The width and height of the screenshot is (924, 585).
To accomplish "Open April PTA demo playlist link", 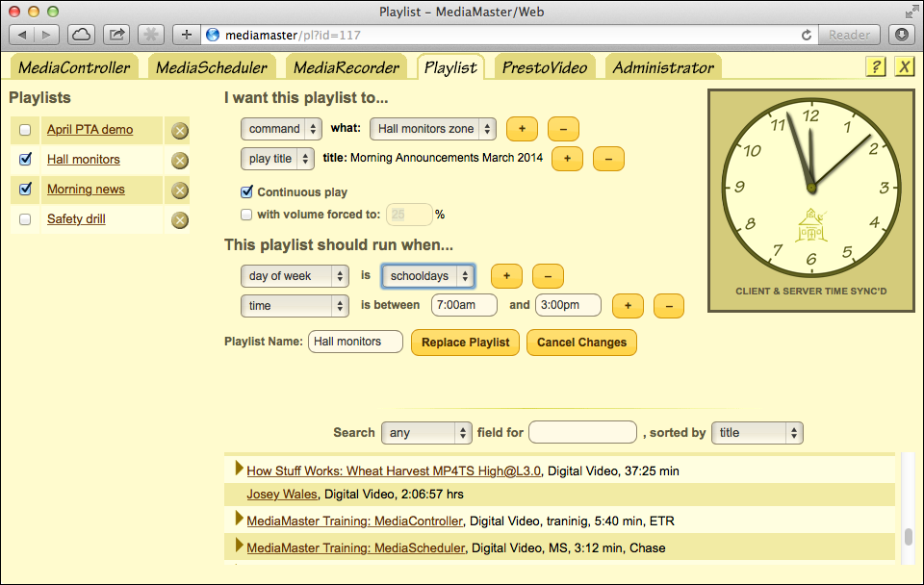I will [90, 130].
